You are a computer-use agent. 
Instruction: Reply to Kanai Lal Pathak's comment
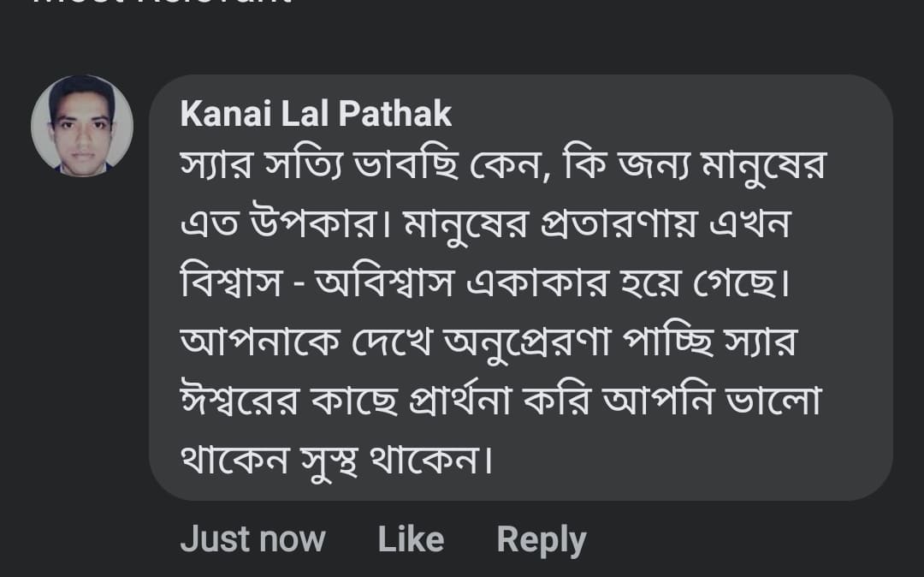coord(541,539)
